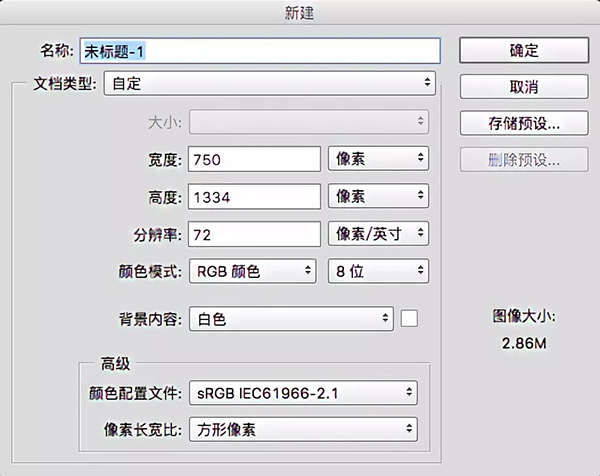600x476 pixels.
Task: Open the 颜色配置文件 dropdown showing sRGB IEC61966-2.1
Action: (x=303, y=393)
